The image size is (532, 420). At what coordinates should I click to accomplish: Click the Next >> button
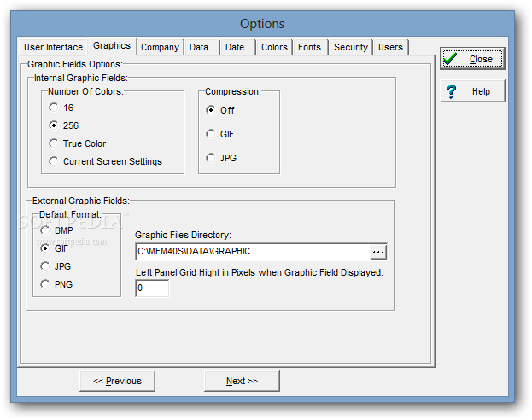click(x=242, y=381)
